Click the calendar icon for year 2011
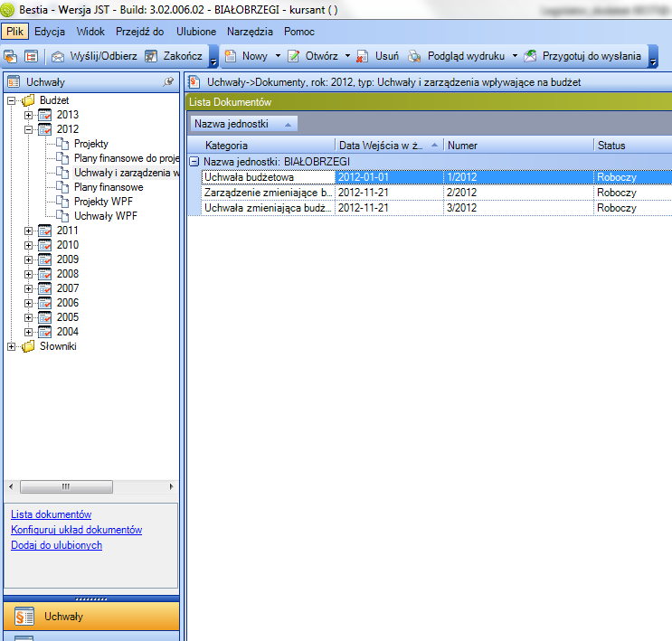 [44, 231]
